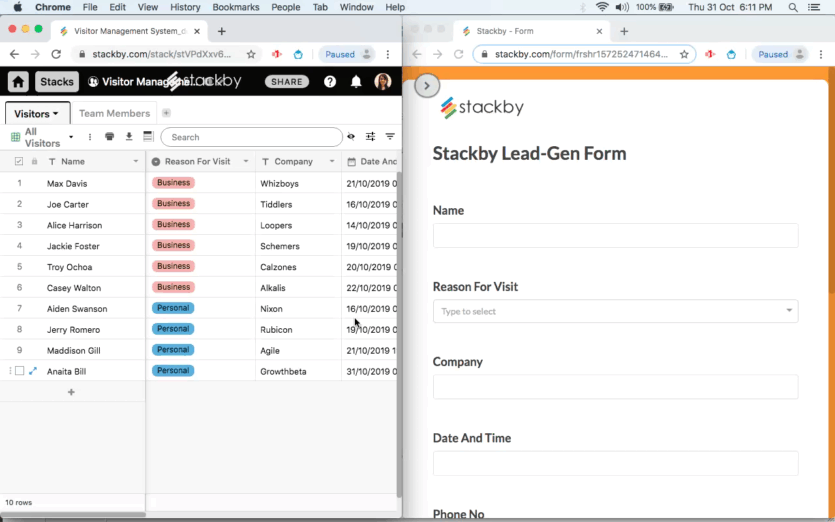Viewport: 835px width, 522px height.
Task: Click the grid view icon beside All Visitors
Action: click(x=15, y=137)
